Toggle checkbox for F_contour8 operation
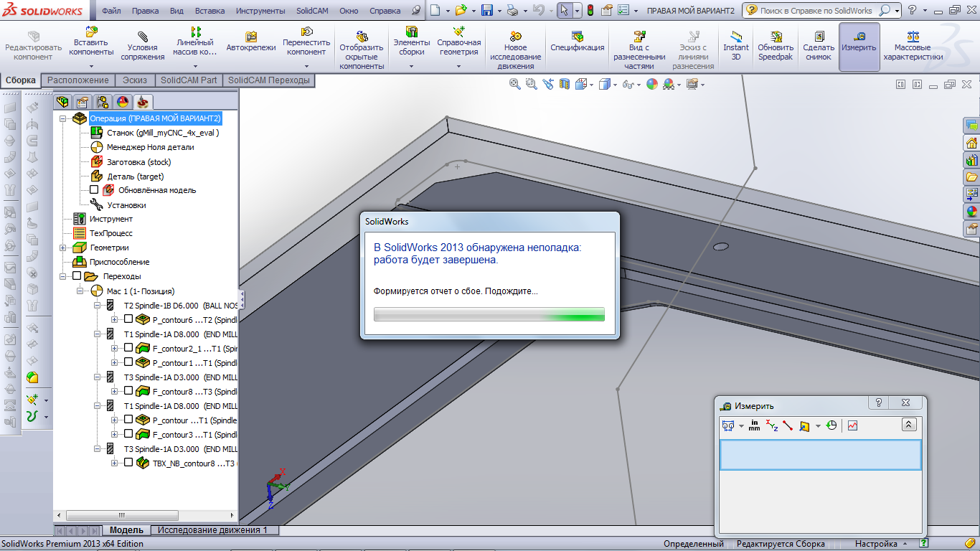This screenshot has height=551, width=980. [128, 391]
